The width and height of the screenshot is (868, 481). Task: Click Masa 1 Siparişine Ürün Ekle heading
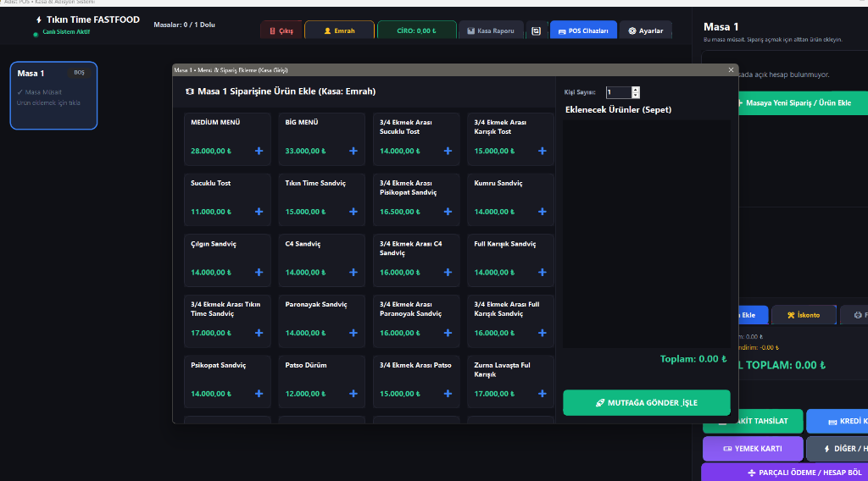pyautogui.click(x=287, y=91)
